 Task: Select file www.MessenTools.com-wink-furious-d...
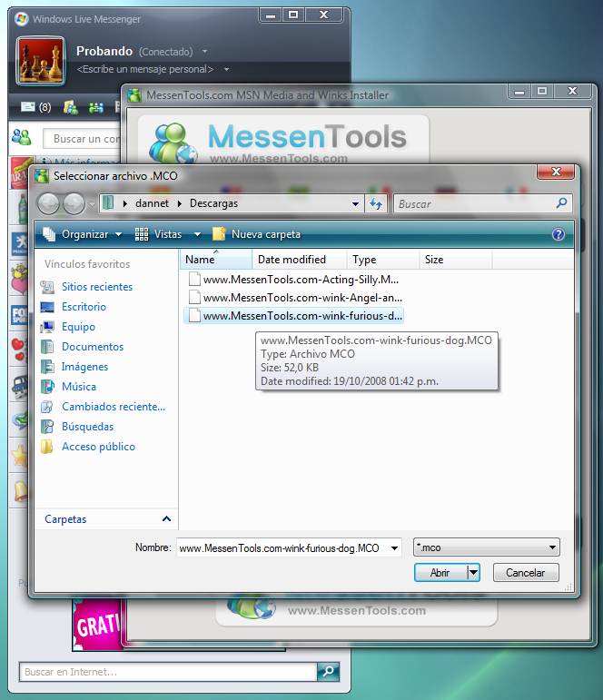coord(293,316)
